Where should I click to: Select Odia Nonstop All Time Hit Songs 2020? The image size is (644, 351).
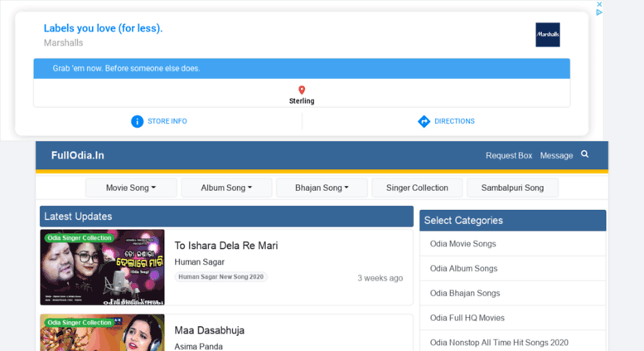coord(512,341)
